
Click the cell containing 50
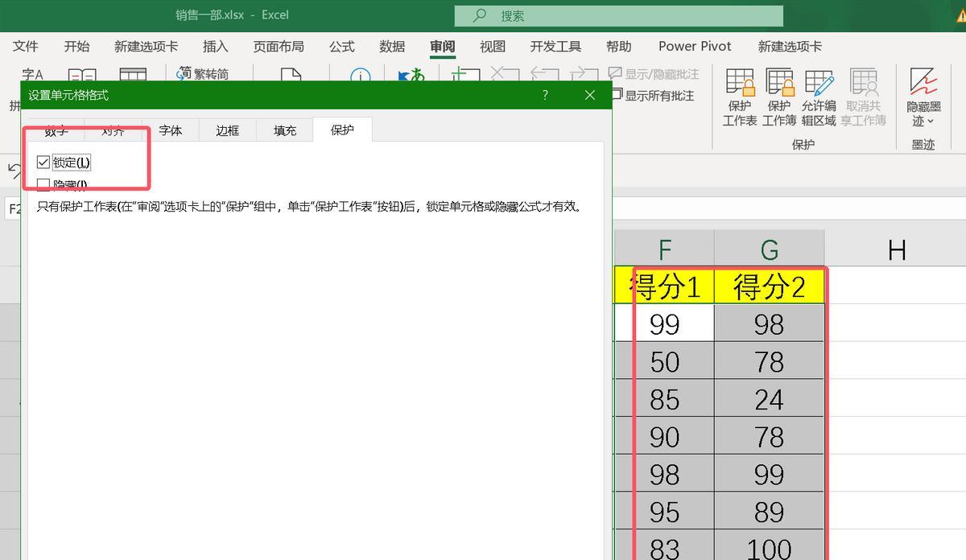[x=664, y=361]
